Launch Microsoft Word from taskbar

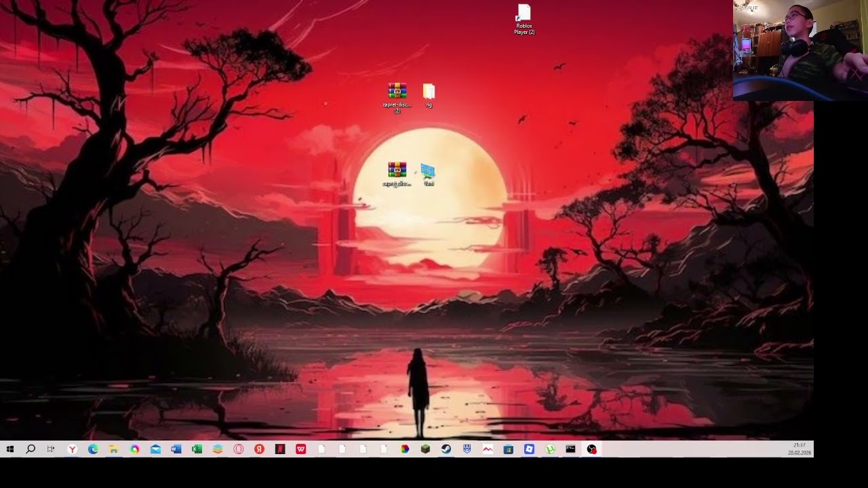coord(176,449)
